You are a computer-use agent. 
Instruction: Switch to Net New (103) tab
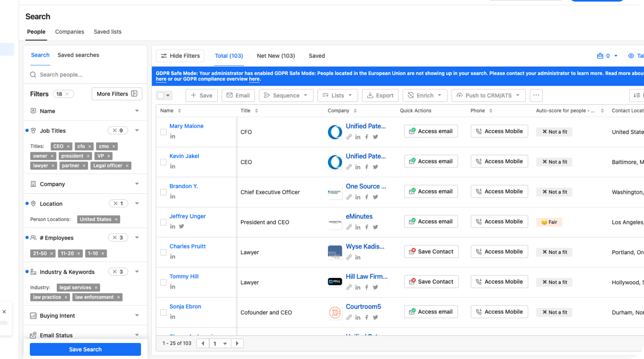276,56
